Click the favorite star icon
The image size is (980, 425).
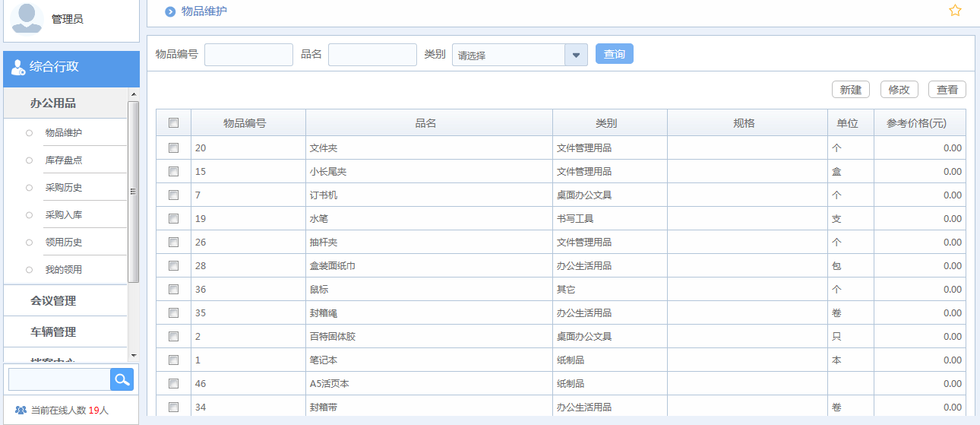[955, 11]
